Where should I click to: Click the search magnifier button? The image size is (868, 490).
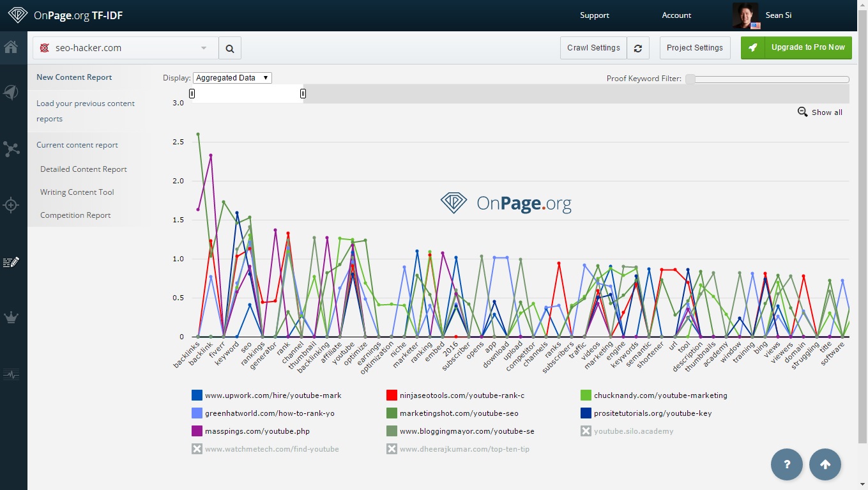(x=230, y=48)
